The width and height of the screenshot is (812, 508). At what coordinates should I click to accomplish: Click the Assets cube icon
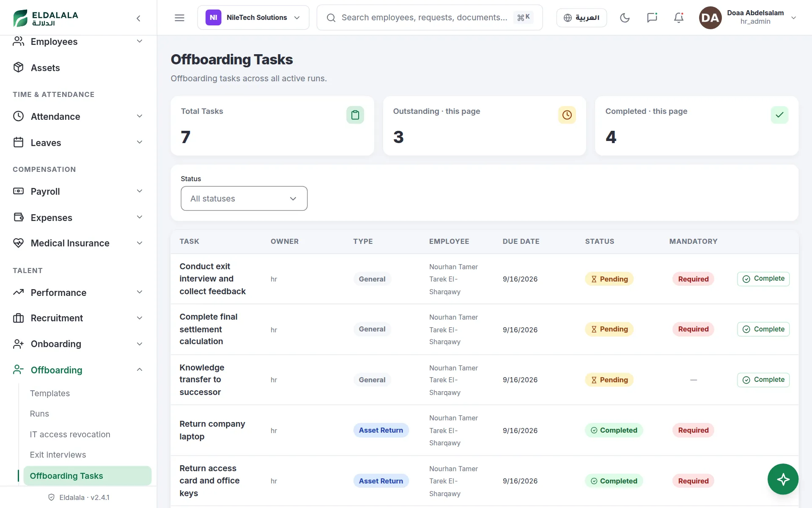tap(18, 68)
